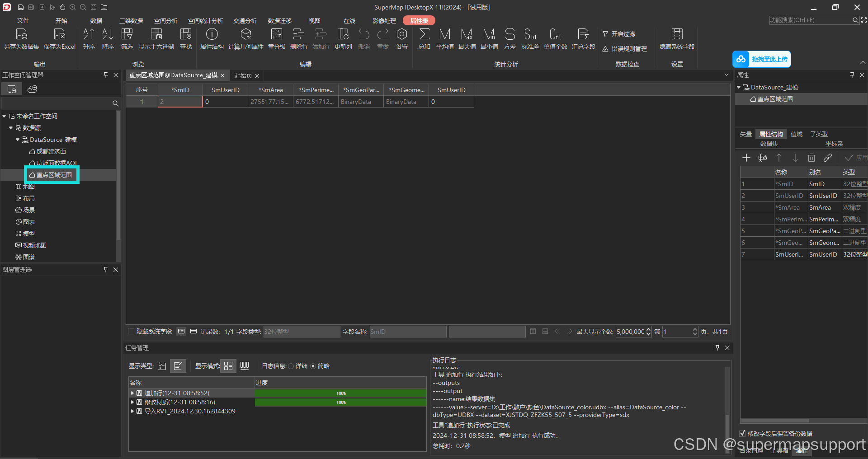Screen dimensions: 868x459
Task: Select 成都建筑面 dataset in tree
Action: pyautogui.click(x=51, y=151)
